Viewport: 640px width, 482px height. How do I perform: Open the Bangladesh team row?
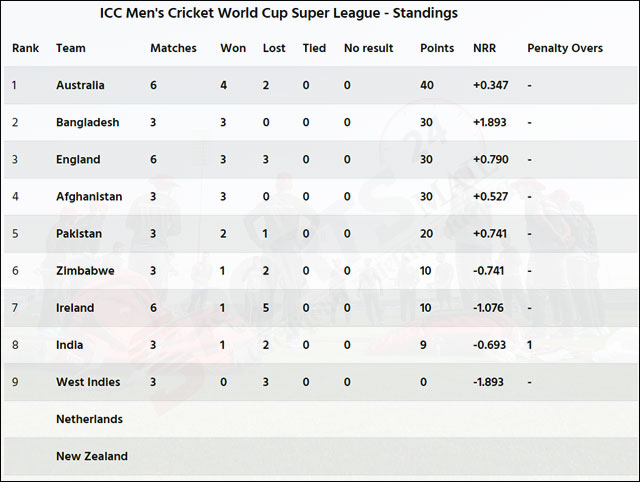(322, 122)
